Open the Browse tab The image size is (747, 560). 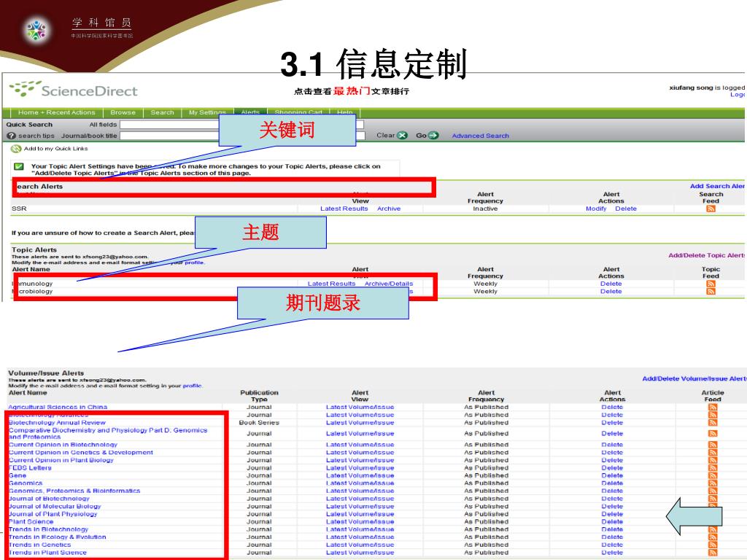point(123,112)
